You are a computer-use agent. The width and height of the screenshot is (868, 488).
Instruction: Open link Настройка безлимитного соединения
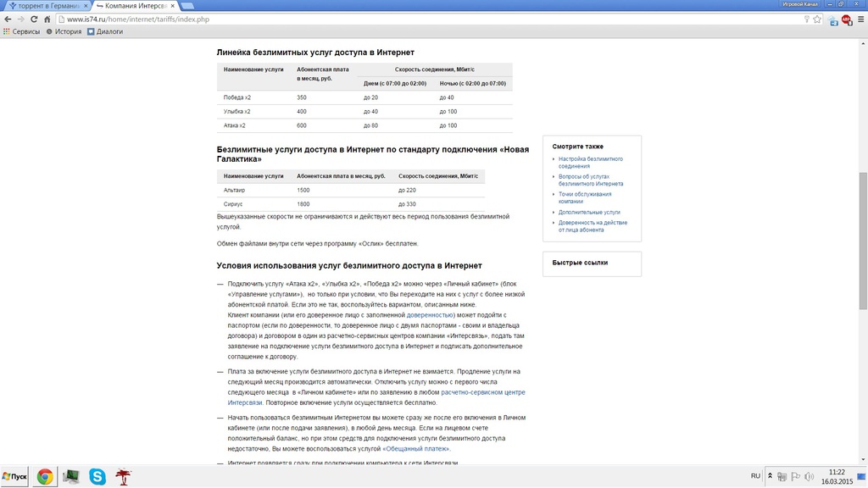pyautogui.click(x=590, y=162)
